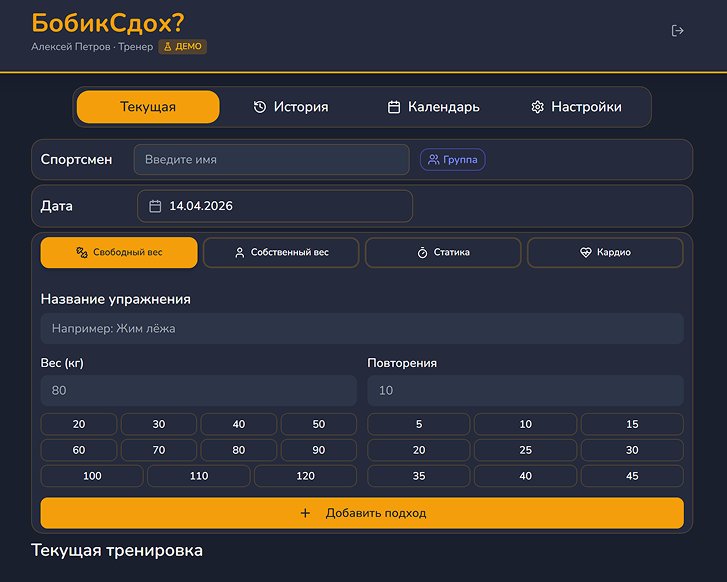This screenshot has width=727, height=582.
Task: Choose 45 repetitions preset
Action: tap(632, 476)
